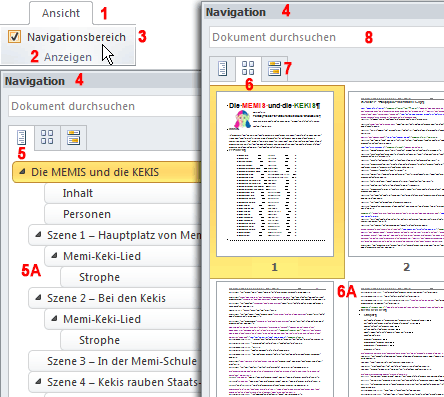Viewport: 444px width, 397px height.
Task: Collapse the Die MEMIS und die KEKIS heading
Action: point(22,172)
